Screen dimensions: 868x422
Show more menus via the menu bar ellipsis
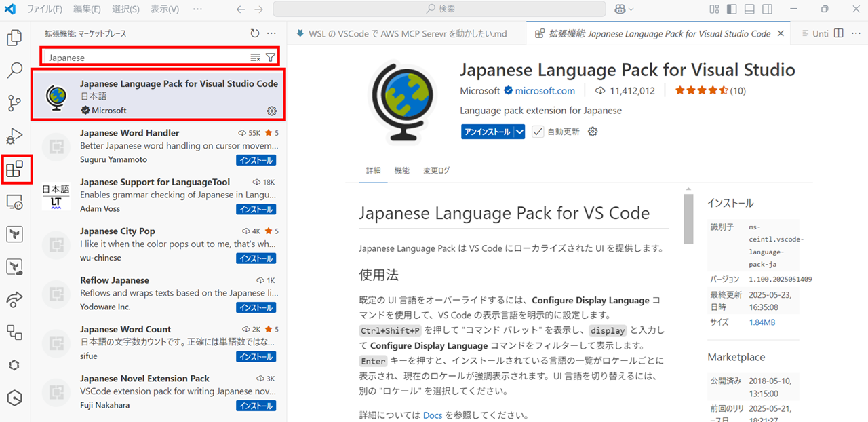pyautogui.click(x=197, y=9)
